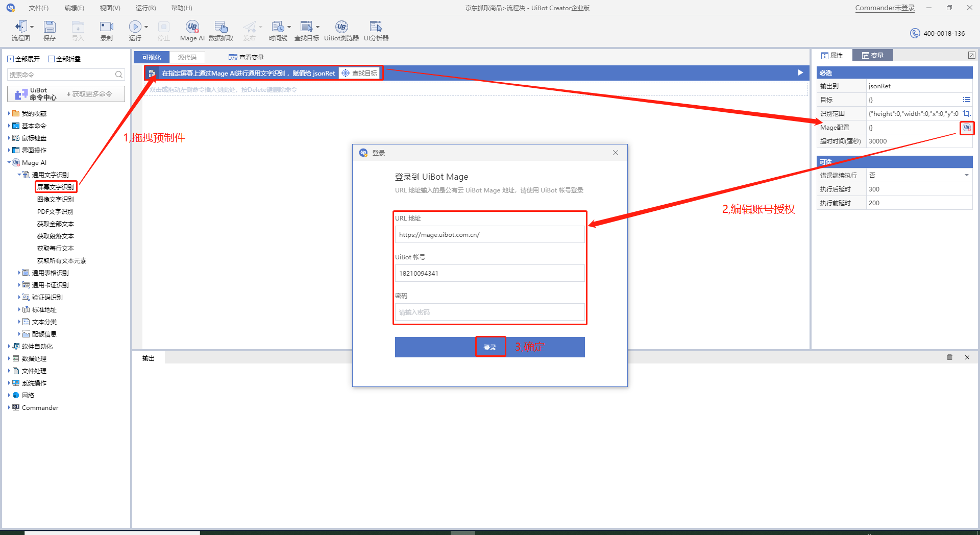Screen dimensions: 980x535
Task: Expand the Commander tree node
Action: click(9, 408)
